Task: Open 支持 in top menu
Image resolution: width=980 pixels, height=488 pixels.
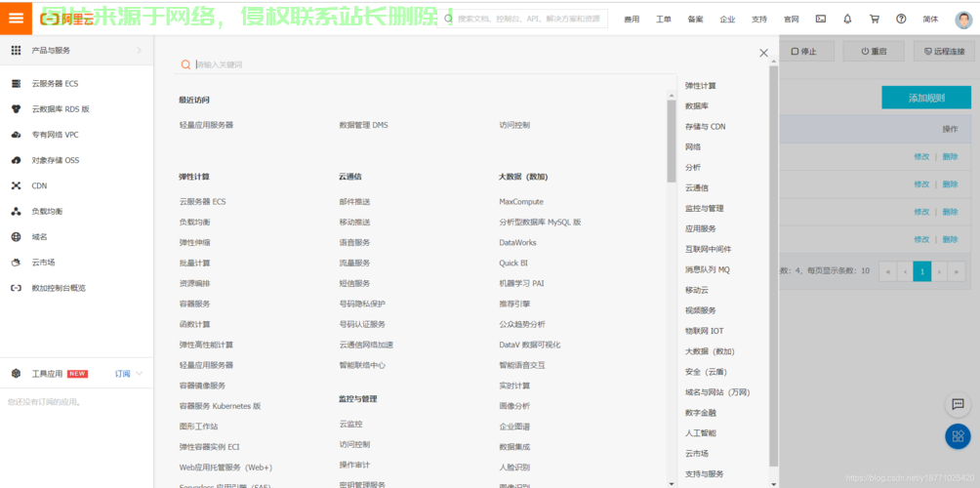Action: [x=759, y=20]
